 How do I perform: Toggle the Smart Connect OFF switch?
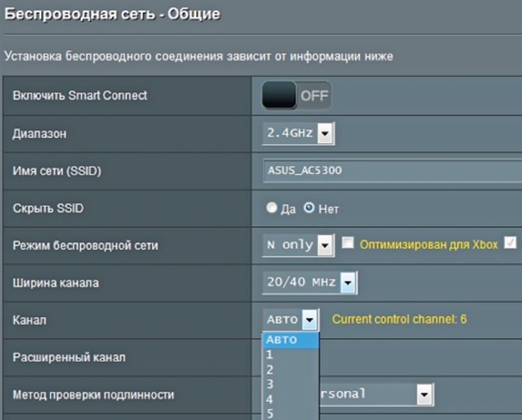pyautogui.click(x=296, y=96)
